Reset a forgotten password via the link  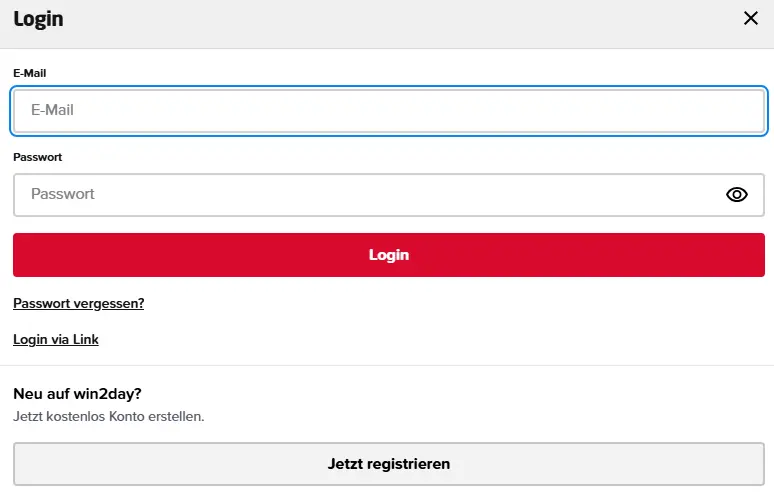(78, 303)
